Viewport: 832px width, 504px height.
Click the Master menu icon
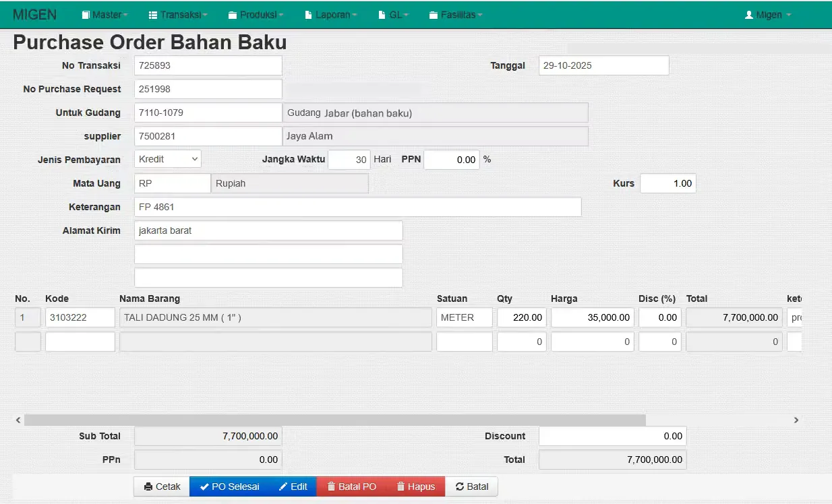(x=86, y=15)
